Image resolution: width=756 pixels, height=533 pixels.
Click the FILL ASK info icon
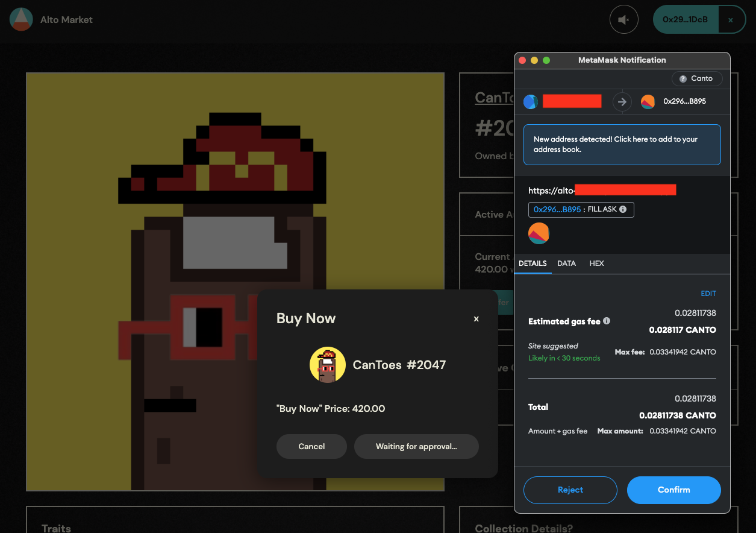(623, 209)
